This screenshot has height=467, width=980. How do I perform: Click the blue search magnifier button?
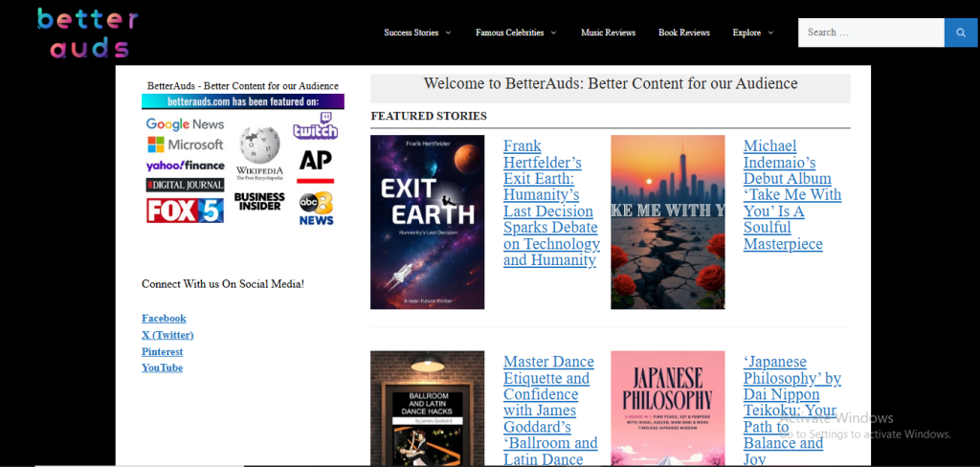click(960, 33)
